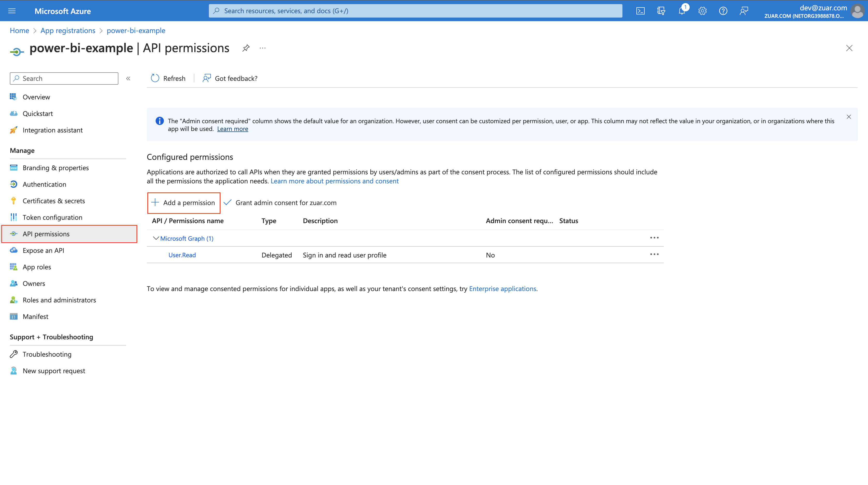Screen dimensions: 868x485
Task: Go to App registrations breadcrumb
Action: [x=68, y=30]
